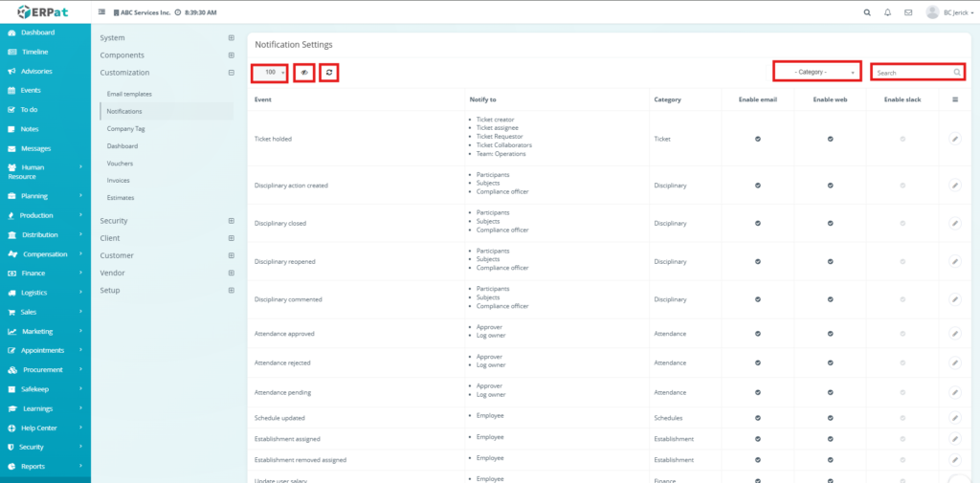This screenshot has height=483, width=980.
Task: Edit the Disciplinary reopened notification
Action: click(x=955, y=261)
